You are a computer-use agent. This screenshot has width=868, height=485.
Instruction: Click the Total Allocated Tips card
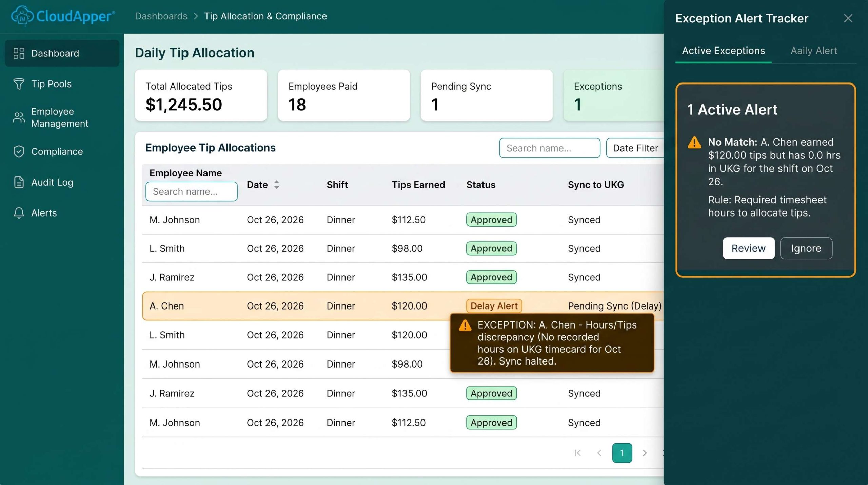point(201,95)
